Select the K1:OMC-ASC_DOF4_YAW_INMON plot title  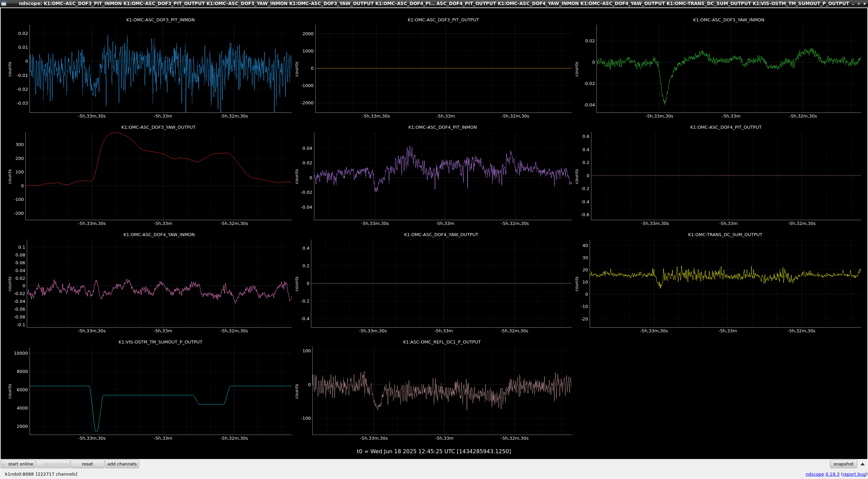tap(159, 234)
